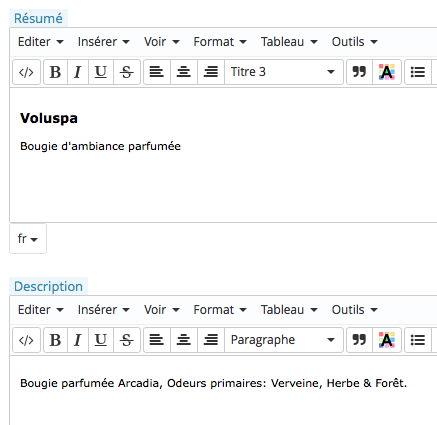Click the Résumé field label
The image size is (437, 425).
pyautogui.click(x=38, y=18)
